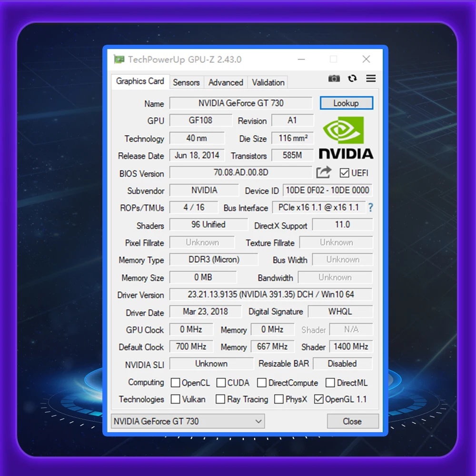Open the hamburger menu icon
The image size is (476, 476).
pyautogui.click(x=370, y=79)
